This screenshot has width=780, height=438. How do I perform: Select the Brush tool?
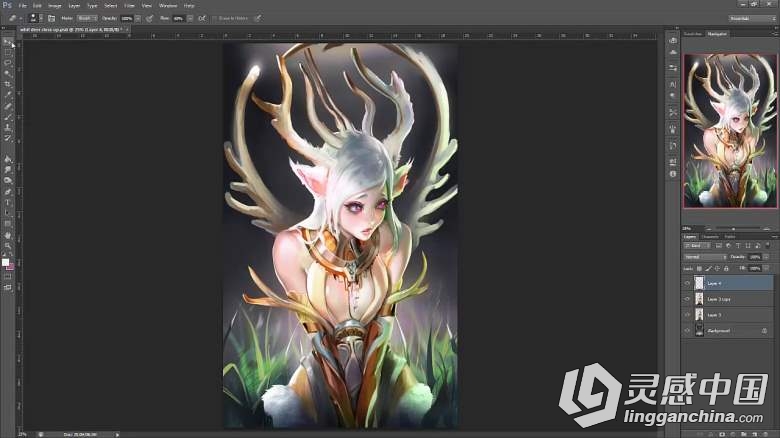pyautogui.click(x=7, y=117)
